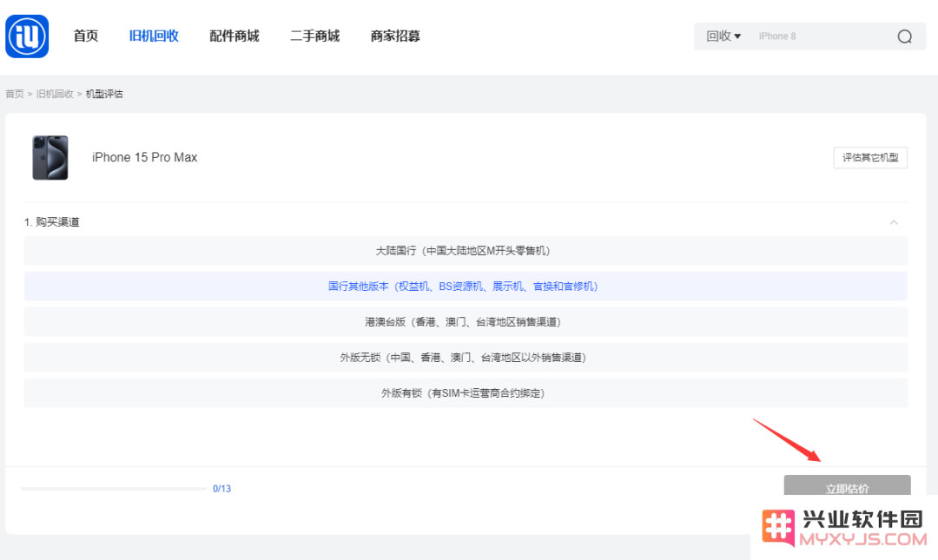
Task: Go to 二手商城 in the top navigation
Action: pyautogui.click(x=314, y=36)
